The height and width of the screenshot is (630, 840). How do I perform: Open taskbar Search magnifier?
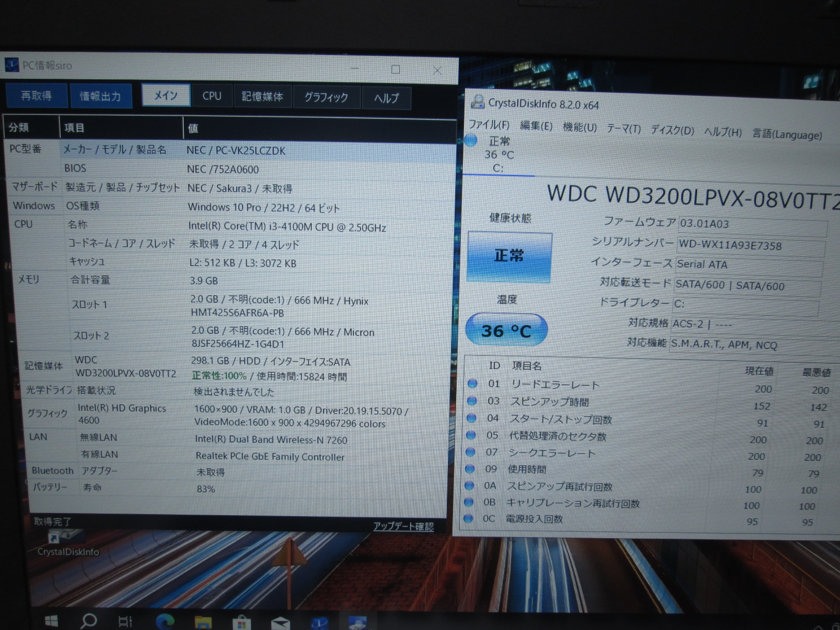pos(88,621)
